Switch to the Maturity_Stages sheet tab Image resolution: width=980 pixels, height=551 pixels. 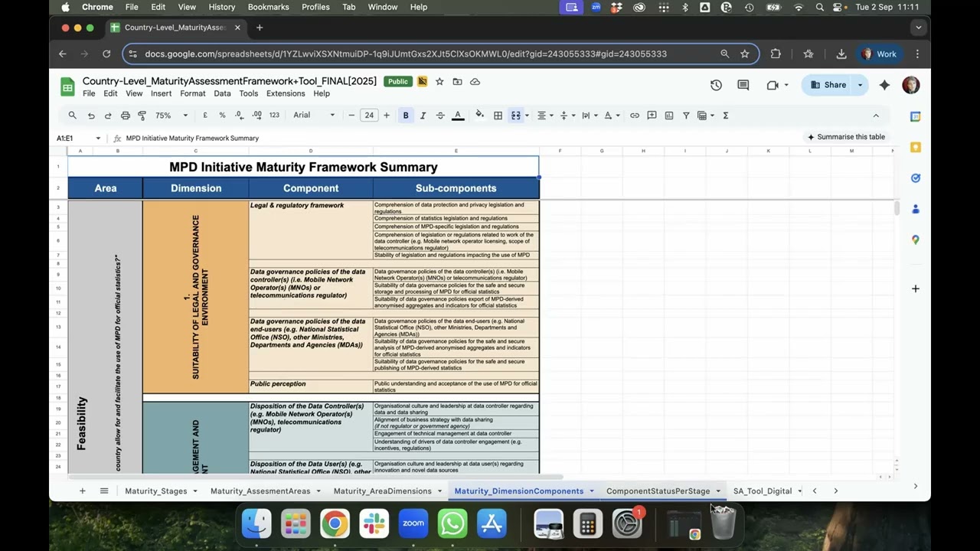pyautogui.click(x=156, y=491)
